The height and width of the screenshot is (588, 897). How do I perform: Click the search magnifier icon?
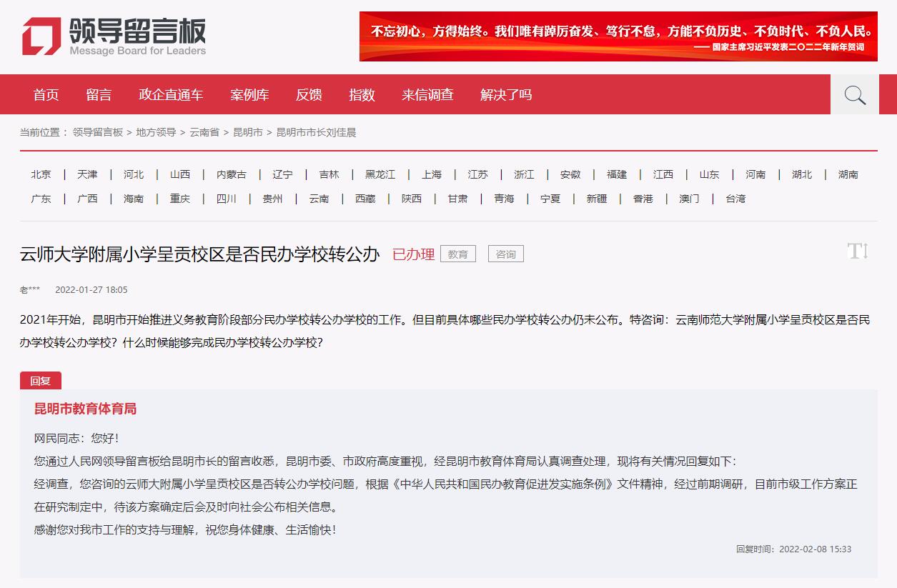[x=855, y=95]
